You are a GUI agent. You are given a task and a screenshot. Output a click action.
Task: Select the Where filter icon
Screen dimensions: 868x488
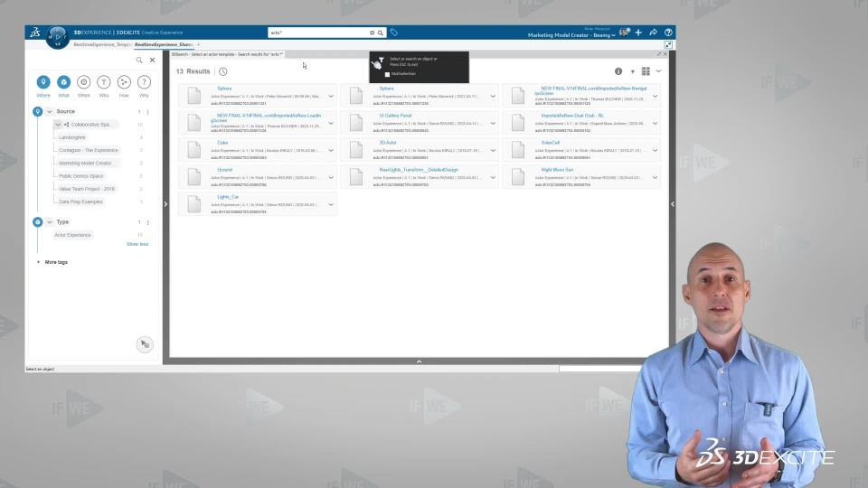pyautogui.click(x=43, y=82)
